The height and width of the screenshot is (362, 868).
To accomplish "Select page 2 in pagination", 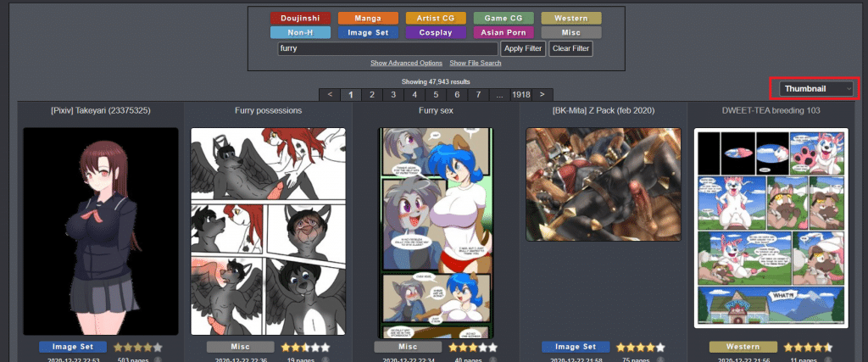I will click(x=372, y=95).
